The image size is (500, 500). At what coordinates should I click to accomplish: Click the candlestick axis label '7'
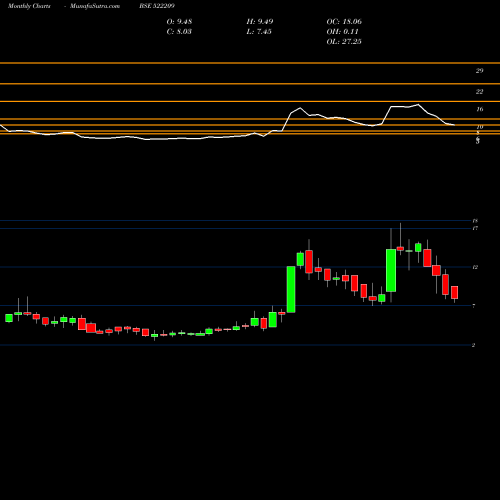474,306
